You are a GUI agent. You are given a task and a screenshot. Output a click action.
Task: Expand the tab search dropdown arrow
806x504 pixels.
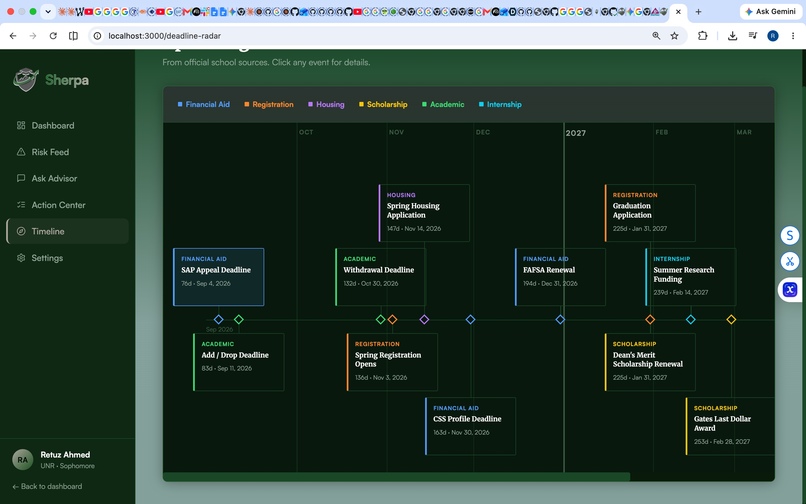48,11
